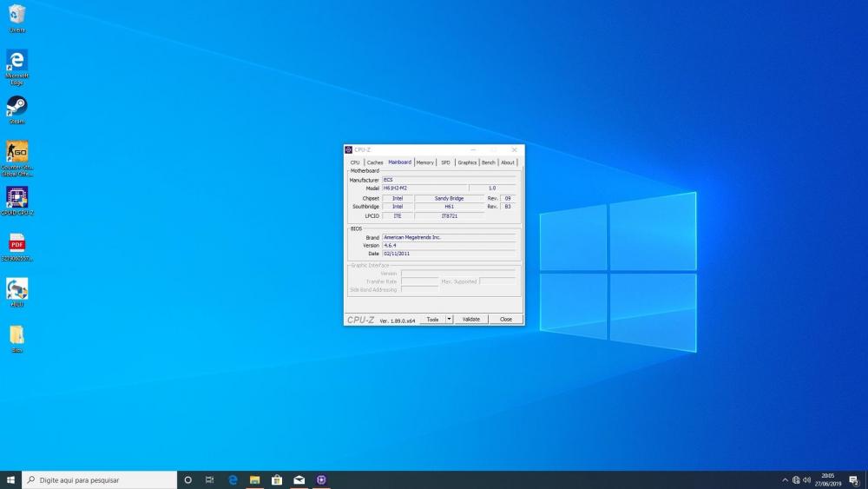Open the Steam desktop shortcut
The image size is (868, 489).
pos(16,107)
